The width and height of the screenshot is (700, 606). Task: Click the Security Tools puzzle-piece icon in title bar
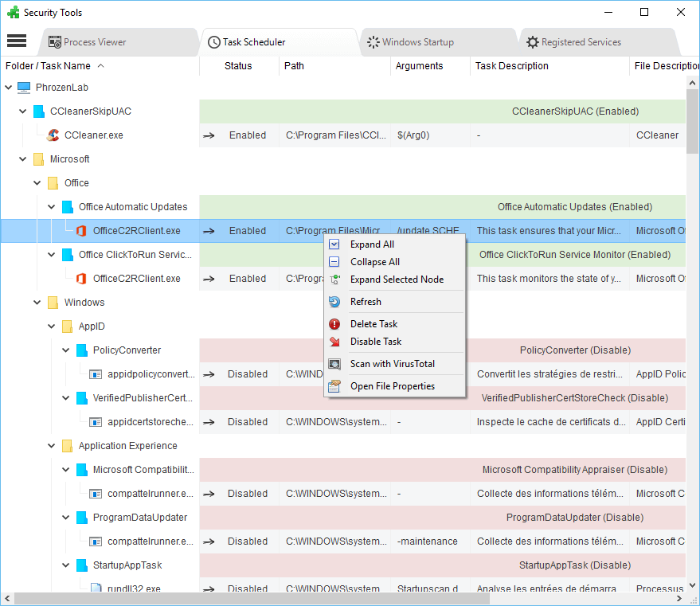[13, 12]
